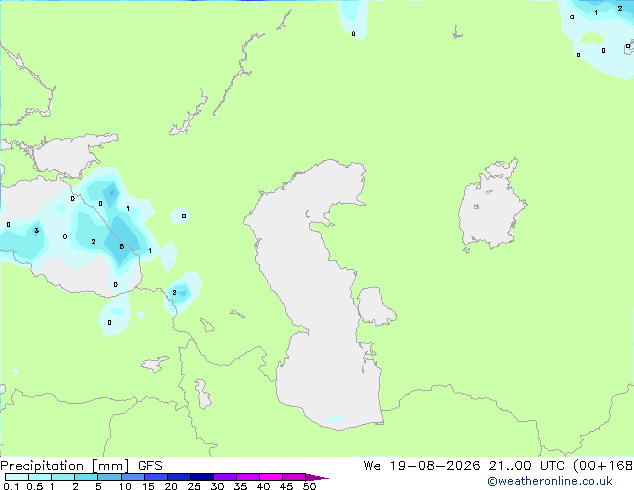Click the 40–45 mm legend color swatch
The width and height of the screenshot is (634, 490).
[x=271, y=477]
